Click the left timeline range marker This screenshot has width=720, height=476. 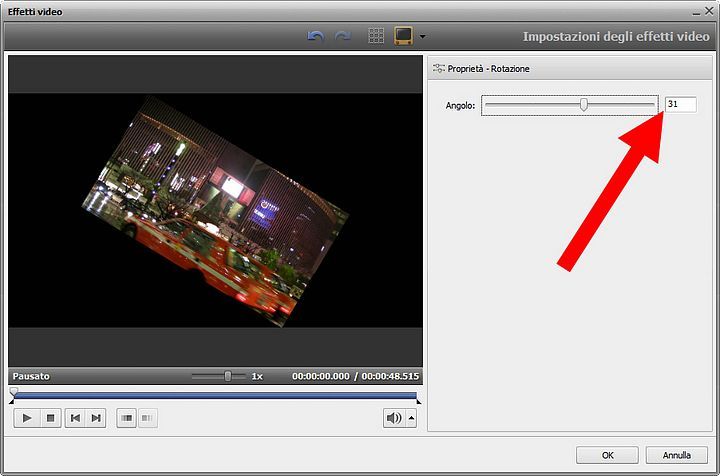coord(11,402)
